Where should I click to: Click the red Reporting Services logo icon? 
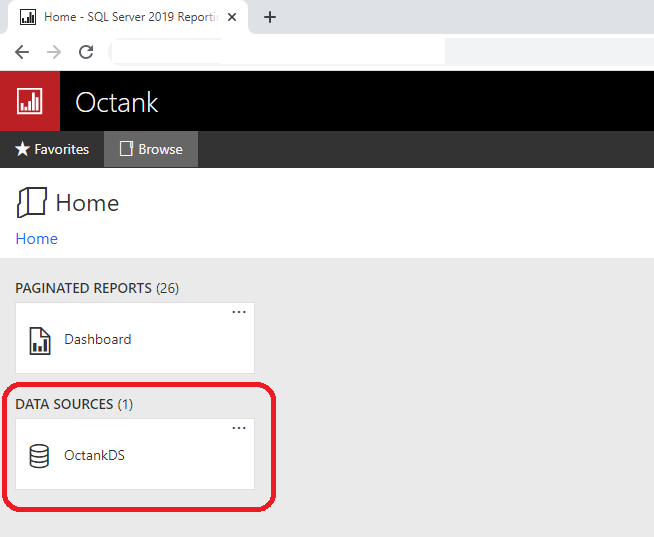coord(30,101)
